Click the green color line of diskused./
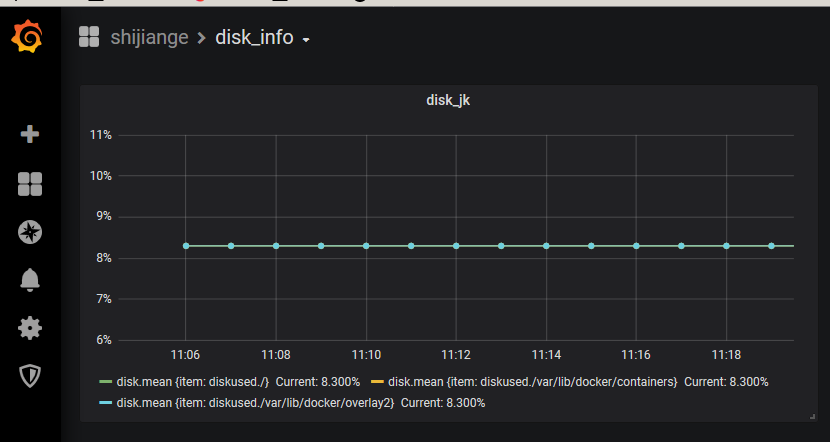Screen dimensions: 830x442 click(106, 382)
